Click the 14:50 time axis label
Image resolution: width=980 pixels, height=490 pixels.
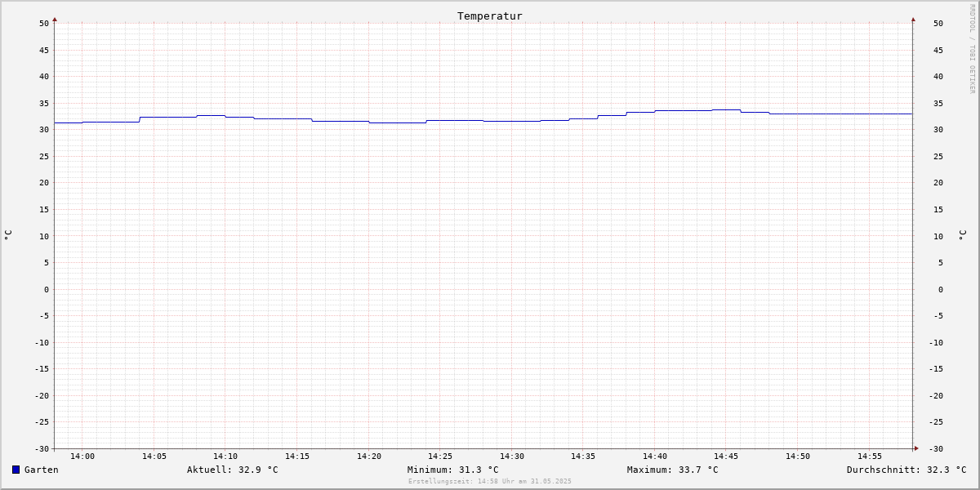click(798, 456)
